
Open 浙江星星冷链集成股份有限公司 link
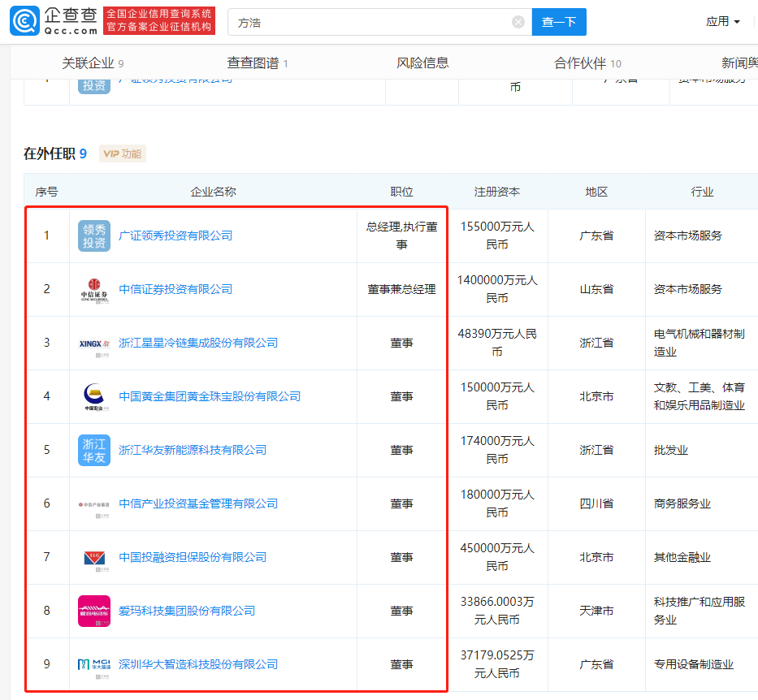click(x=198, y=343)
